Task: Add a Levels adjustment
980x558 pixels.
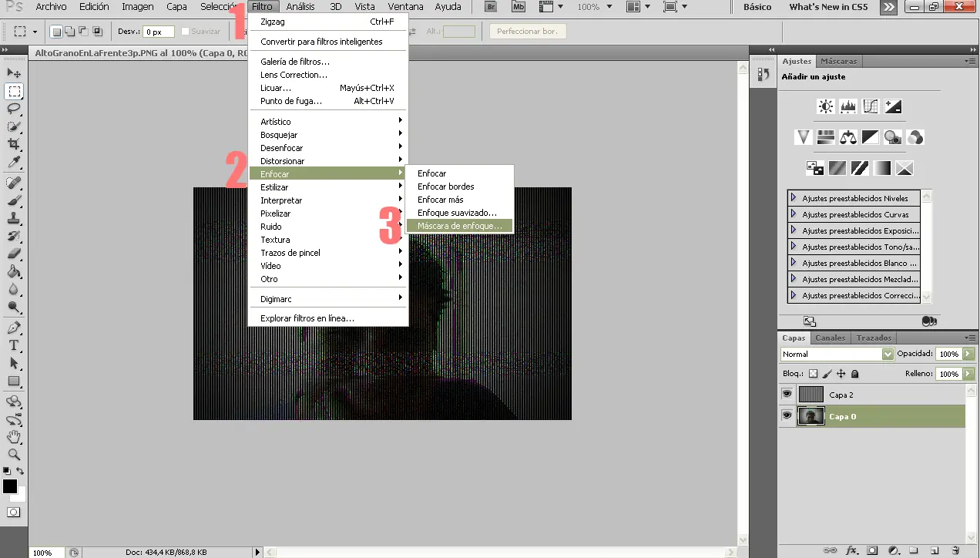Action: click(x=848, y=106)
